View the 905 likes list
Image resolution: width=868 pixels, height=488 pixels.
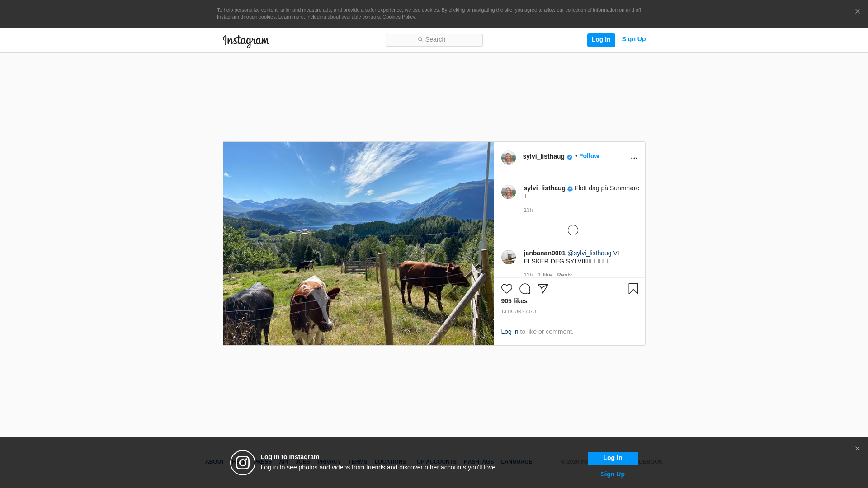tap(514, 301)
